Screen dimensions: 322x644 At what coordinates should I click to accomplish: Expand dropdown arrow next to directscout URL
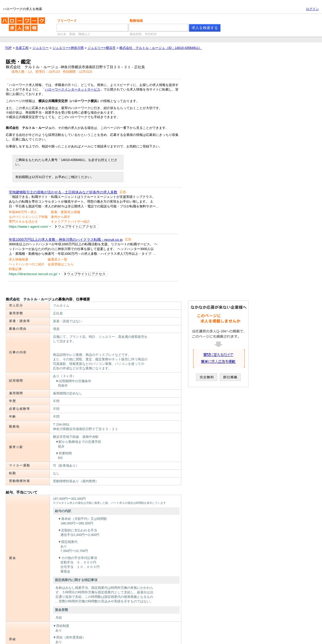(x=59, y=274)
